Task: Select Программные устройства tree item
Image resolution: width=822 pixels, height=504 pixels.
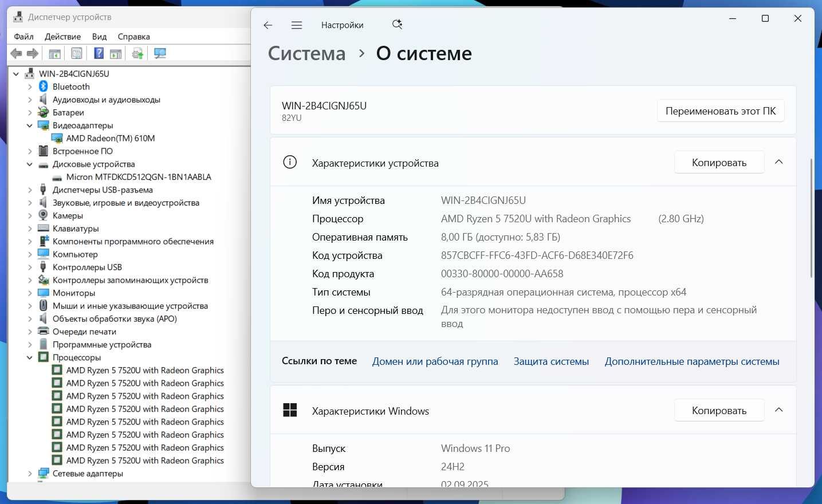Action: point(102,344)
